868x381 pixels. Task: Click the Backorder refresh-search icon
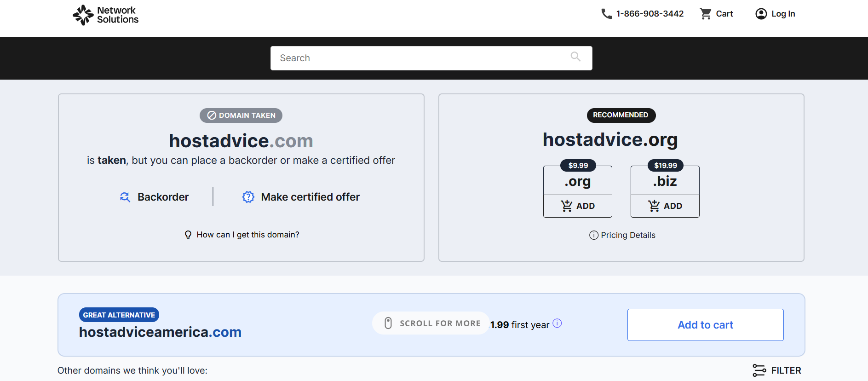pyautogui.click(x=125, y=197)
